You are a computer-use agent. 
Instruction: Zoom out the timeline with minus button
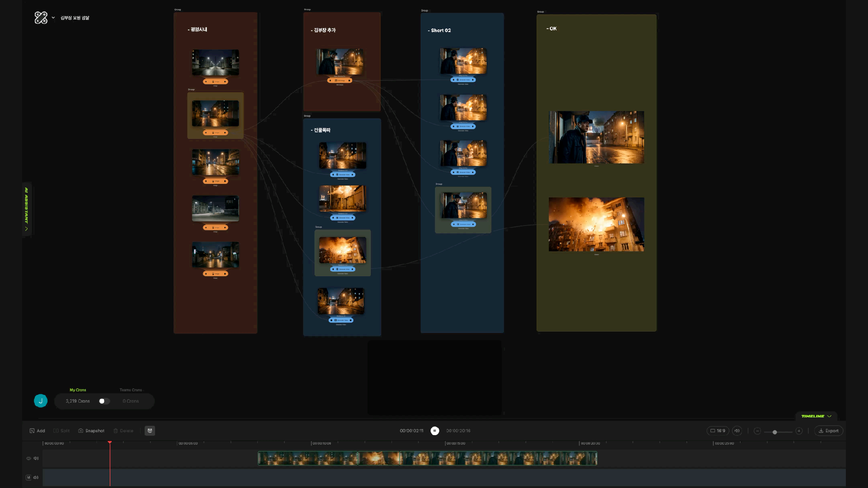coord(757,431)
